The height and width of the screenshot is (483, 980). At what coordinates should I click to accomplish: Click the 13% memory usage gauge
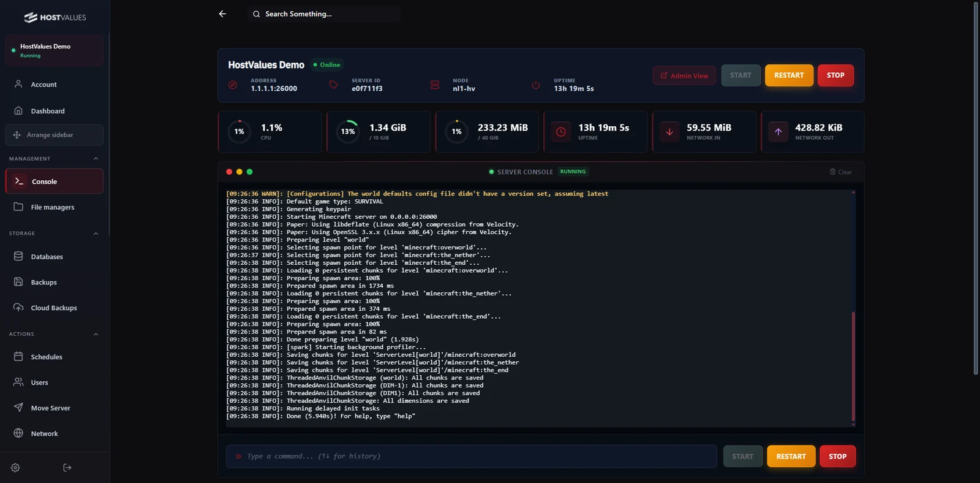click(x=348, y=131)
